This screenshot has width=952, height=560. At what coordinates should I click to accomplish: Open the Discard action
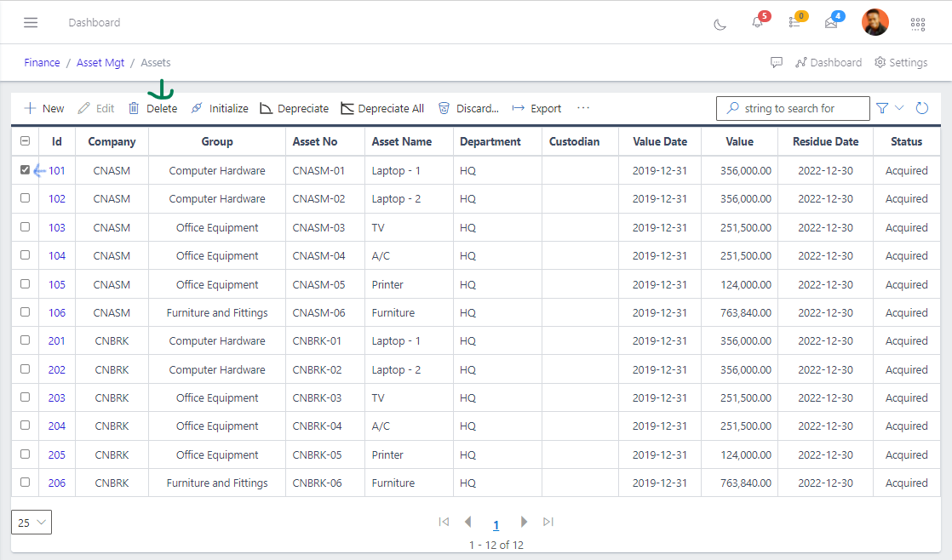coord(444,108)
